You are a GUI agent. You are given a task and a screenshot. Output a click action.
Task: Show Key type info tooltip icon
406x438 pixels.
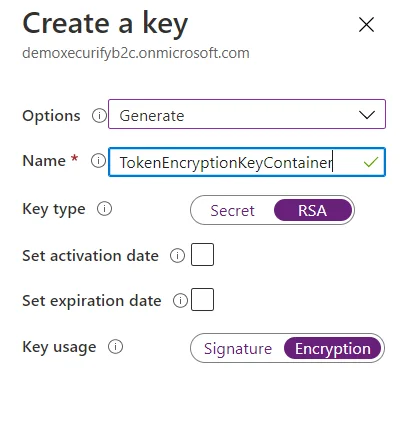pos(104,209)
